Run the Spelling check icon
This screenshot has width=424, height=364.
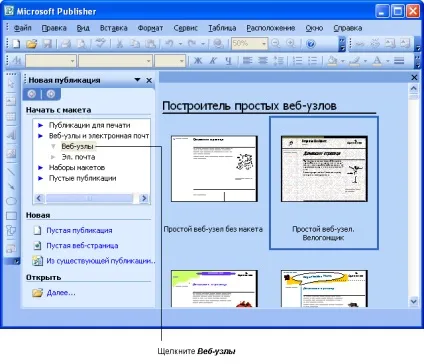click(x=100, y=44)
